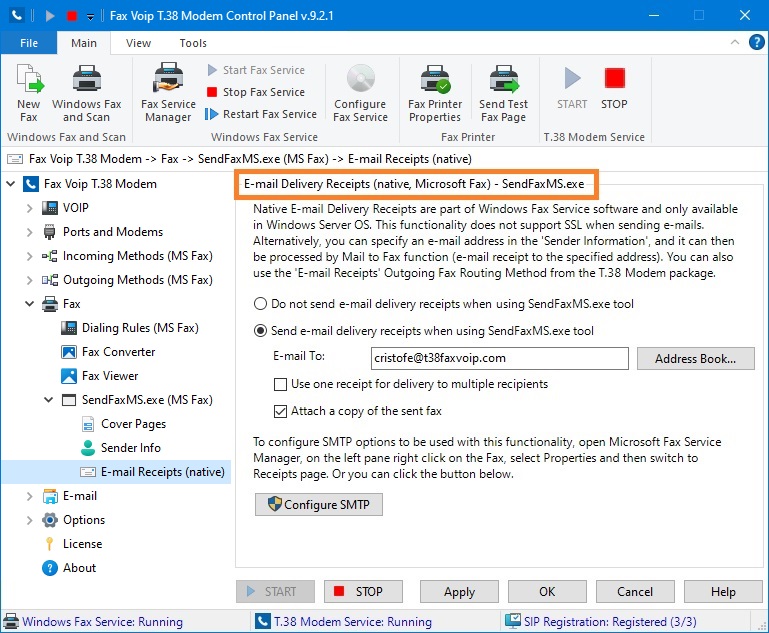
Task: Open Cover Pages tree item
Action: click(x=133, y=424)
